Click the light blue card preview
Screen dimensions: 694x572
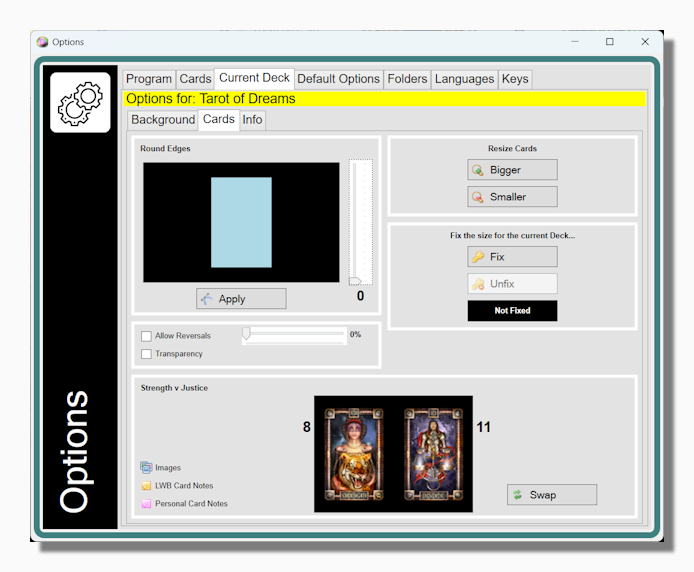[241, 222]
